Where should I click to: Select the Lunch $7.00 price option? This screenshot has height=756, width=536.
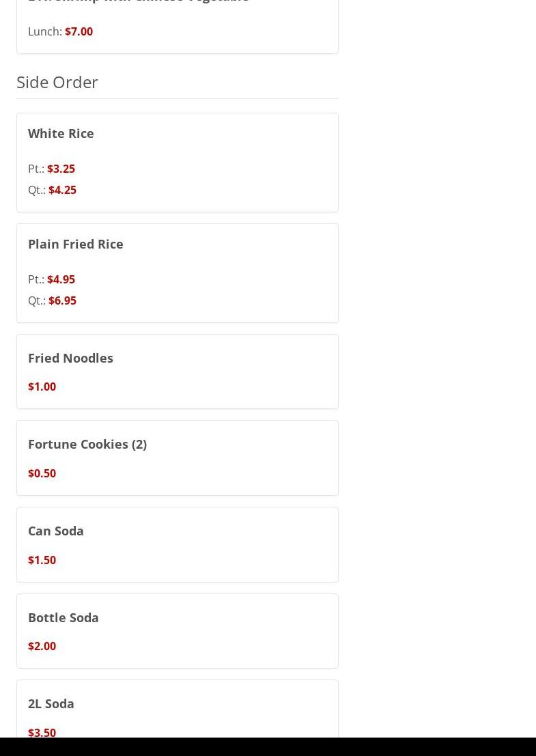[x=79, y=31]
